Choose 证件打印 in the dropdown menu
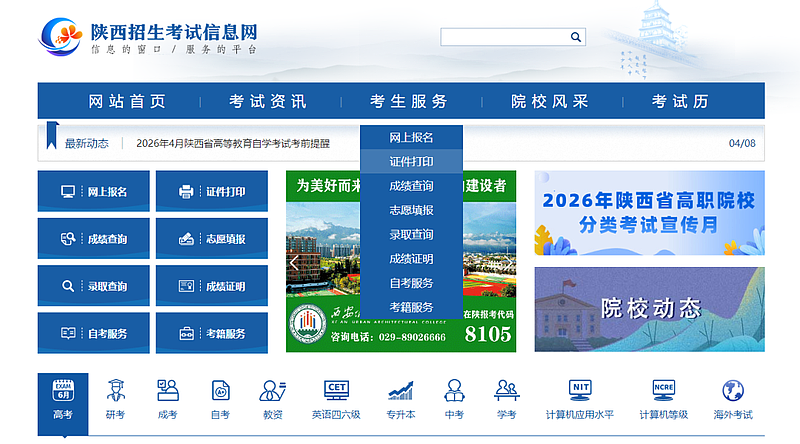800x444 pixels. 411,161
